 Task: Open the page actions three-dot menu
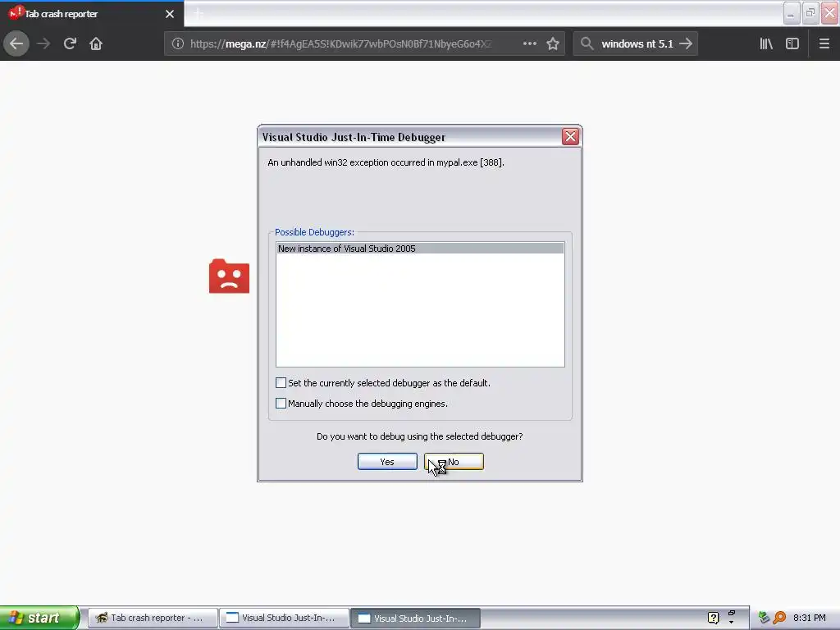529,43
